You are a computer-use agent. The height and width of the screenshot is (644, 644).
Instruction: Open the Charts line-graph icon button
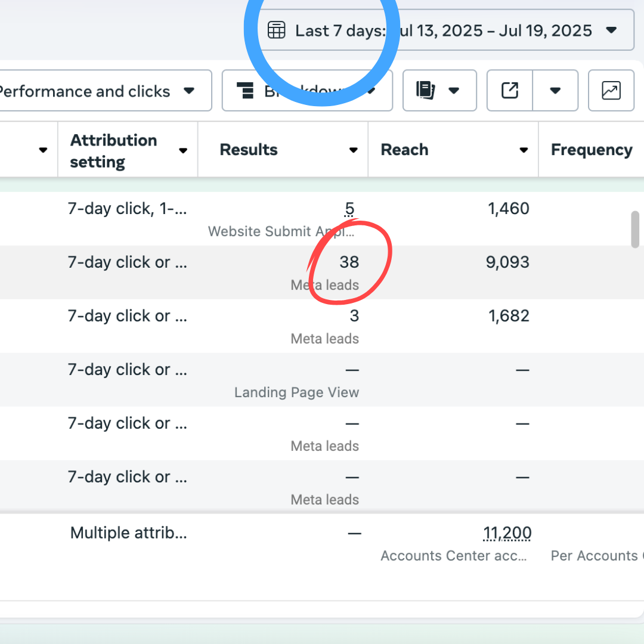[611, 91]
